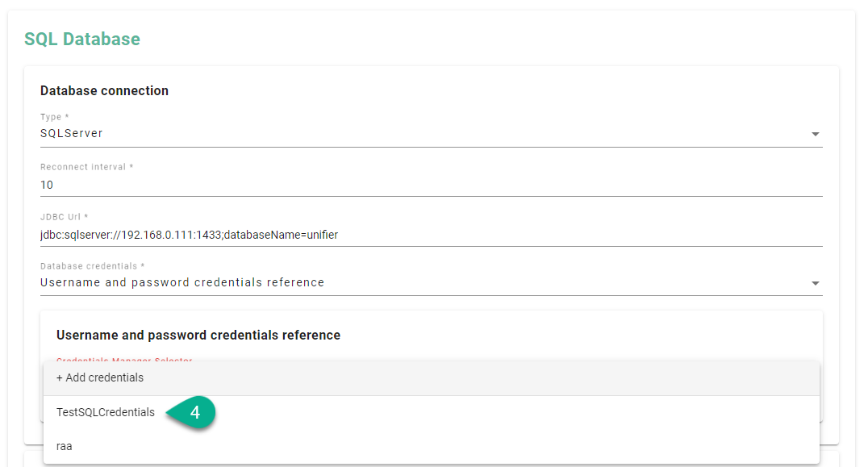Click the red Credentials Manager Selector label
Viewport: 868px width, 467px height.
click(x=124, y=361)
